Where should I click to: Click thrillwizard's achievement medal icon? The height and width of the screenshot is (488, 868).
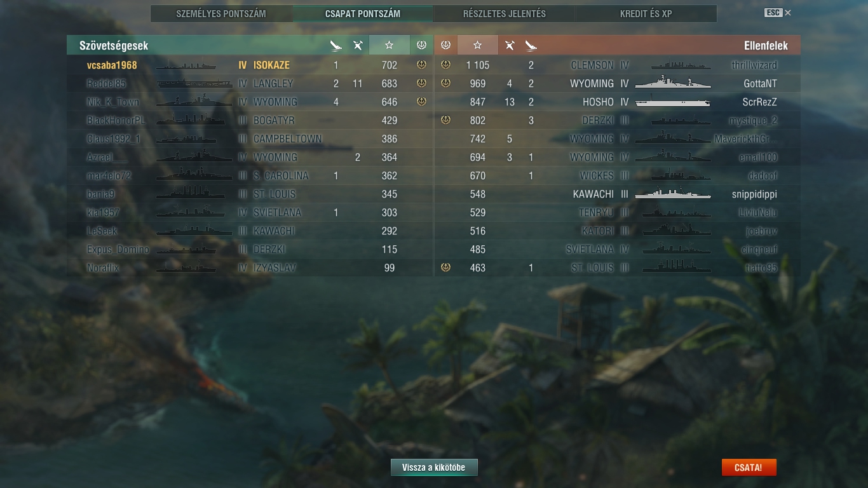[x=445, y=65]
